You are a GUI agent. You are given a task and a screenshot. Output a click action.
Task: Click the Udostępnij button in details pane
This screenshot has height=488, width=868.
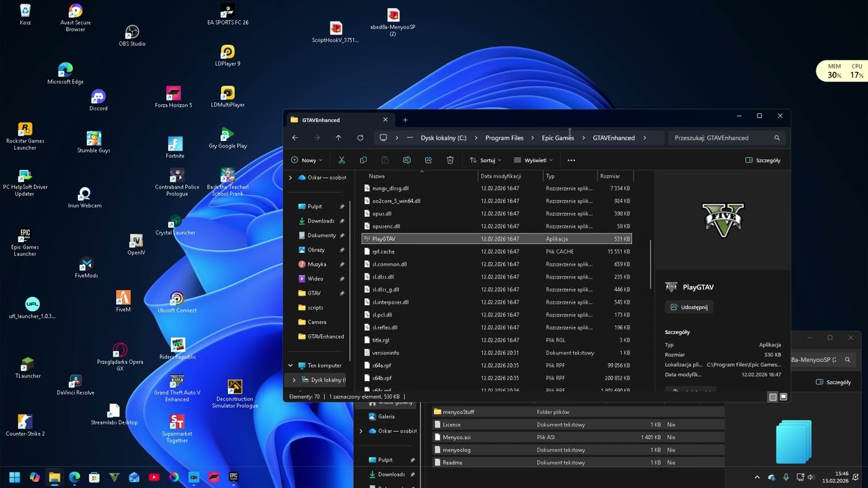[x=688, y=307]
